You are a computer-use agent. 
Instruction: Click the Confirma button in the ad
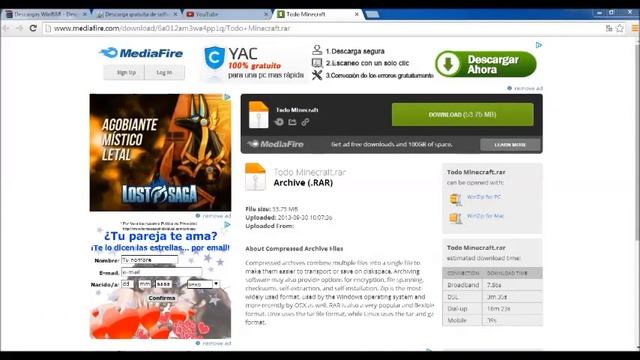click(162, 298)
